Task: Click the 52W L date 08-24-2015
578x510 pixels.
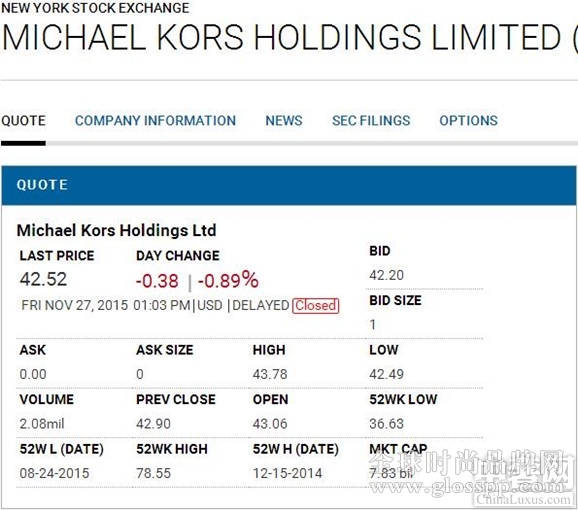Action: (54, 473)
